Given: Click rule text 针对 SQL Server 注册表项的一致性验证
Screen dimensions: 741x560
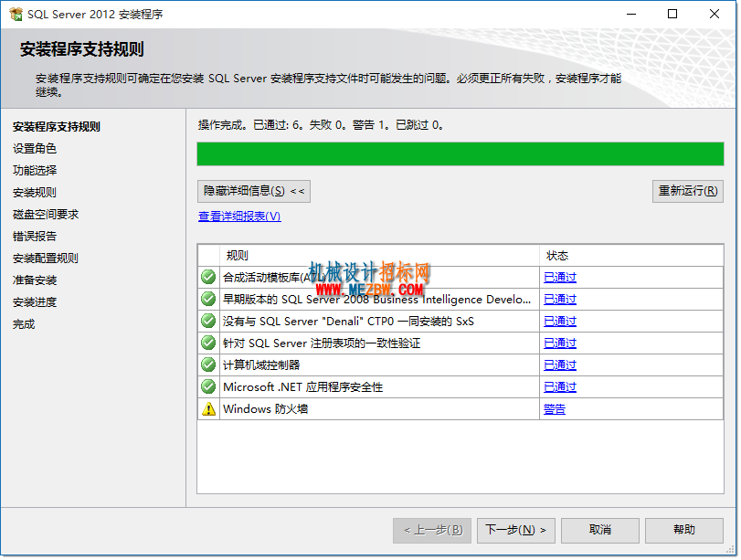Looking at the screenshot, I should (322, 343).
